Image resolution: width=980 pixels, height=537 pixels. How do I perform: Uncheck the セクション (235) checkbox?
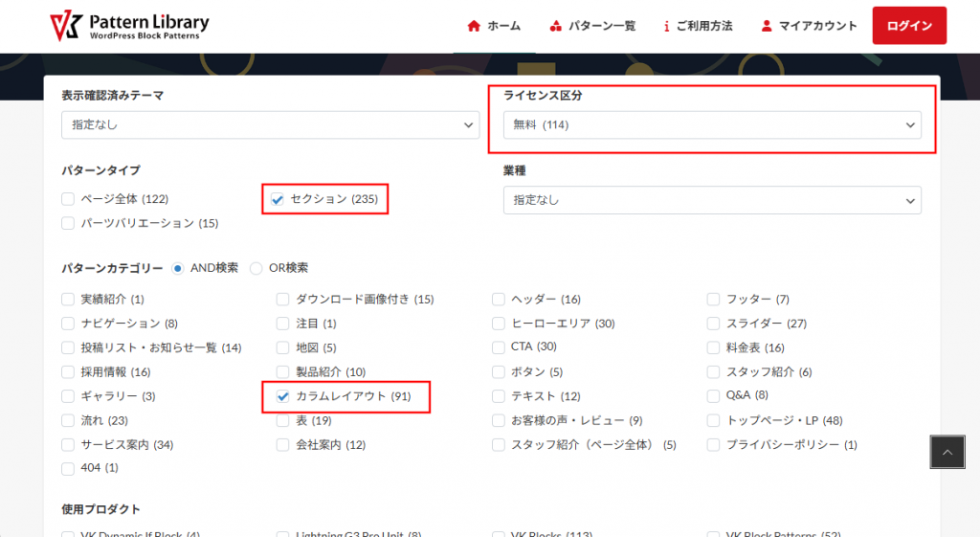tap(278, 199)
